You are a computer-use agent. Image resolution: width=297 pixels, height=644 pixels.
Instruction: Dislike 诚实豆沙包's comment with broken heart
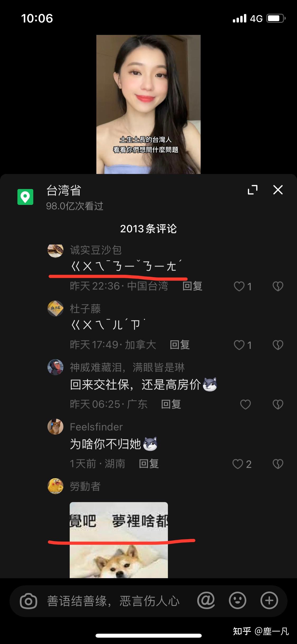[278, 286]
